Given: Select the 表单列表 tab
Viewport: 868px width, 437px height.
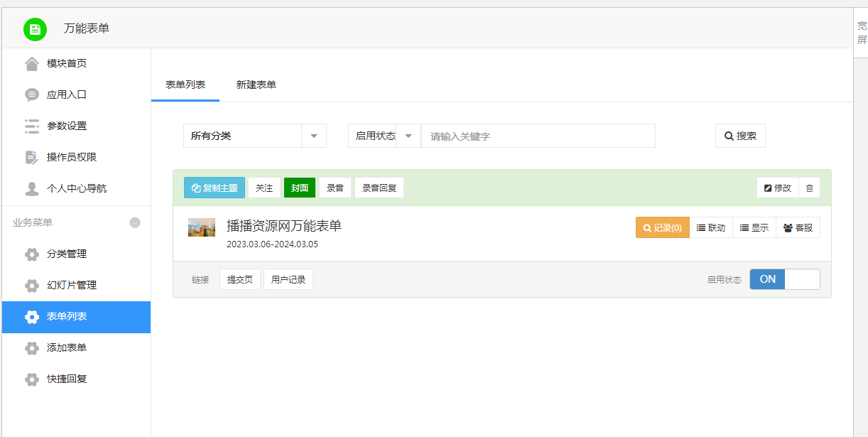Looking at the screenshot, I should [185, 85].
